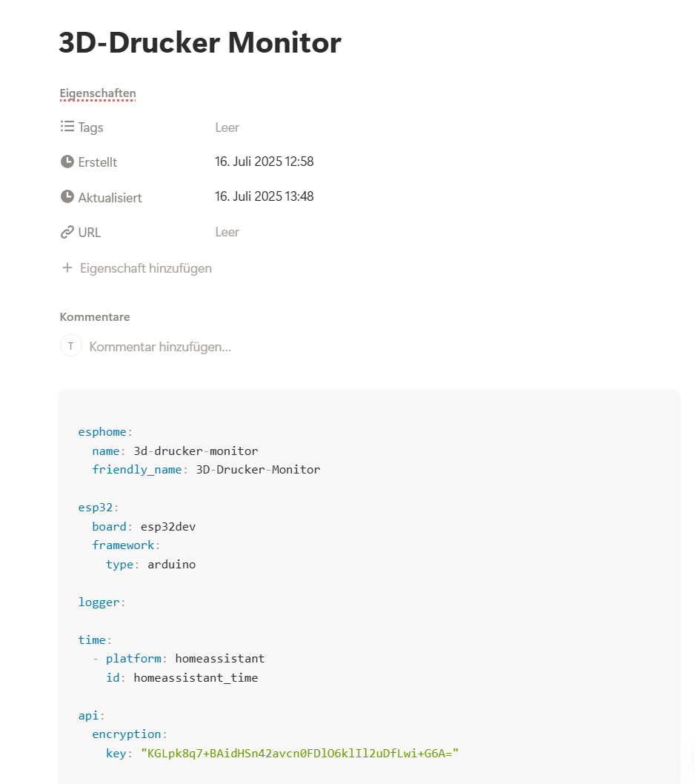695x784 pixels.
Task: Focus the "Kommentar hinzufügen..." field
Action: 160,347
